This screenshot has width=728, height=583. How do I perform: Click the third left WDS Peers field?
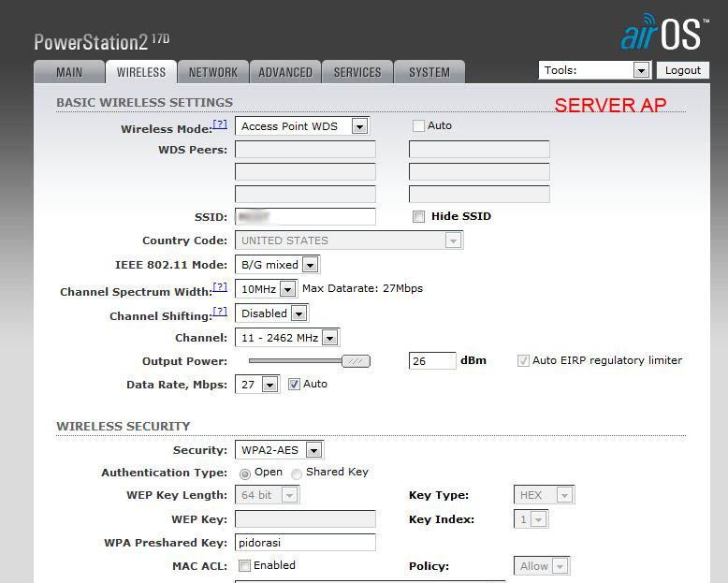[x=305, y=194]
